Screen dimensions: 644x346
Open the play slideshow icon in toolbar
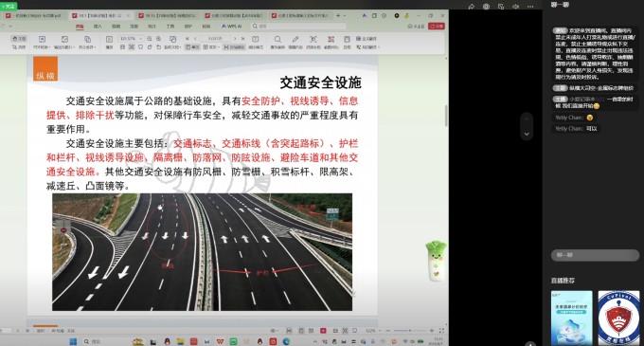[x=109, y=39]
